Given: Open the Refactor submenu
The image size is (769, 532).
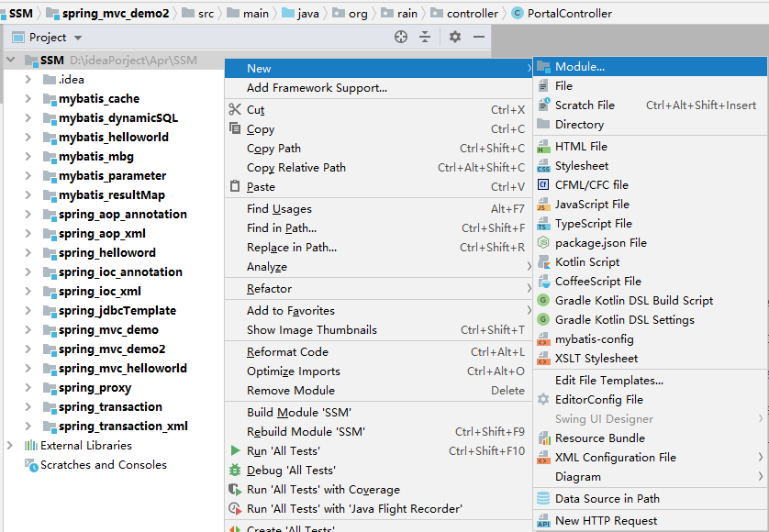Looking at the screenshot, I should tap(379, 288).
